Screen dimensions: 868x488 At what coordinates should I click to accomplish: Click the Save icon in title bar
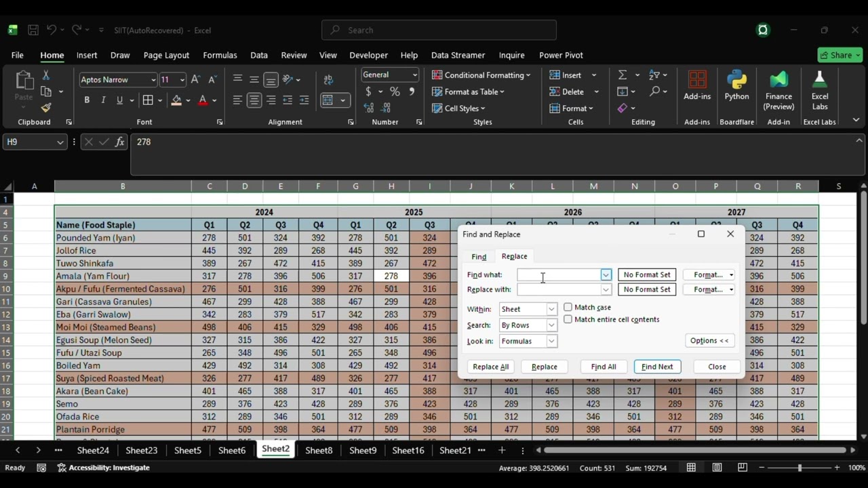[33, 30]
